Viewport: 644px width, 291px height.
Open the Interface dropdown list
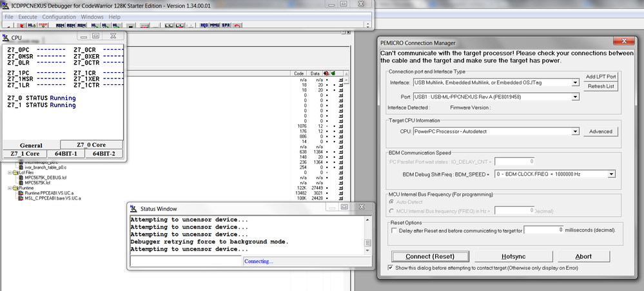576,82
